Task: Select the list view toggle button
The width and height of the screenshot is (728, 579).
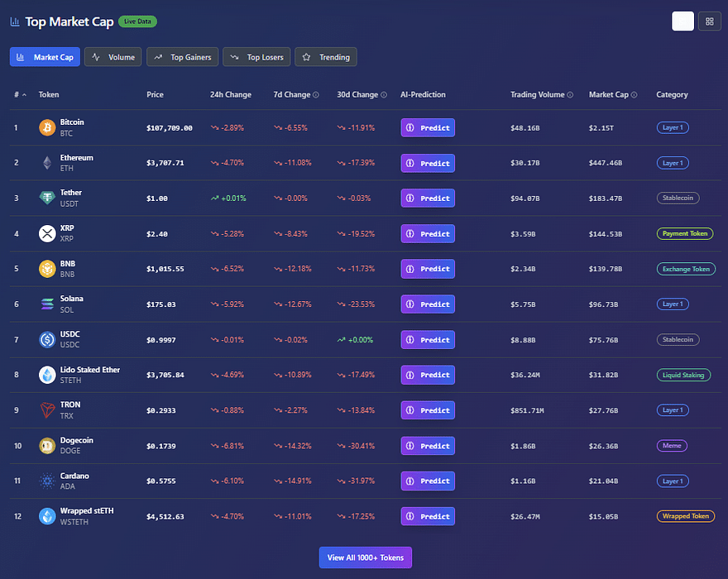Action: click(x=682, y=22)
